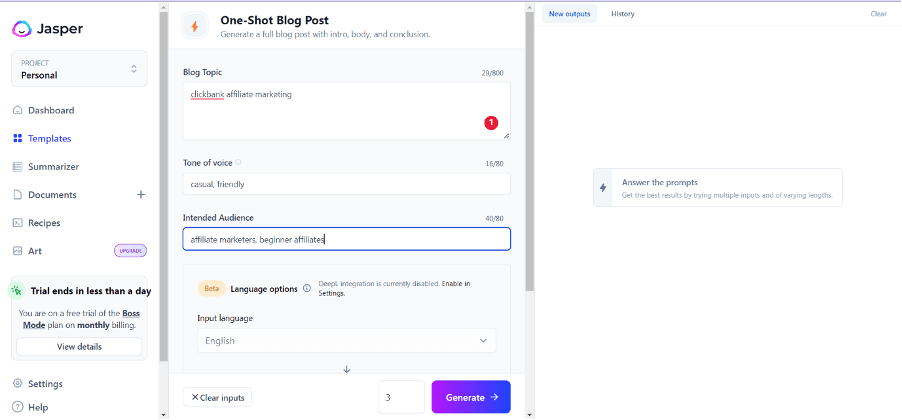Screen dimensions: 902x420
Task: Click into the Blog Topic text area
Action: 346,111
